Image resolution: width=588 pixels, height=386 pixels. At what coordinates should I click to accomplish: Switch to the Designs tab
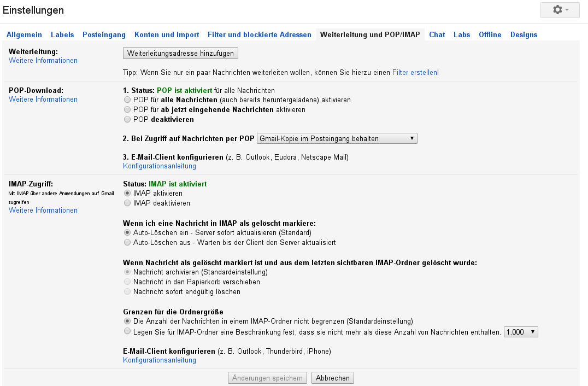(524, 34)
